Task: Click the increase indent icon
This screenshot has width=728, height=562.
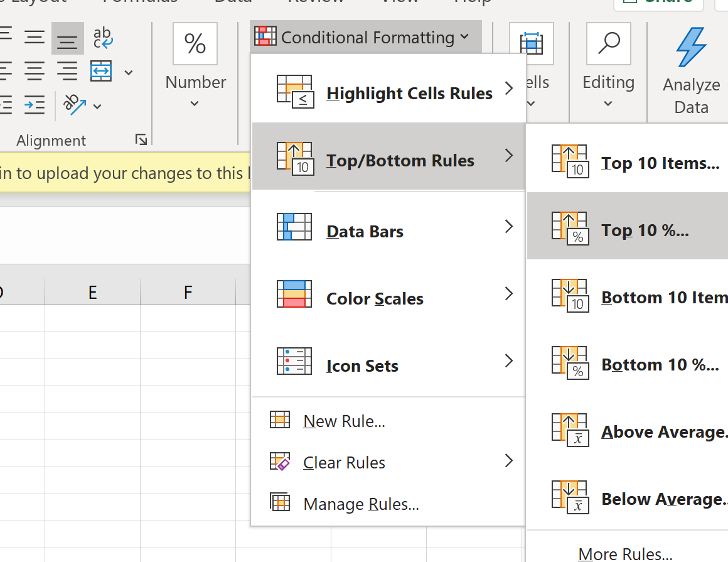Action: click(35, 104)
